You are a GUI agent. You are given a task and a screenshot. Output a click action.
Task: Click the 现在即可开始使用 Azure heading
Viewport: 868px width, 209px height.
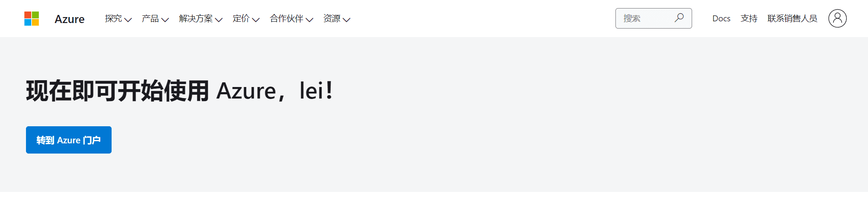click(x=180, y=91)
